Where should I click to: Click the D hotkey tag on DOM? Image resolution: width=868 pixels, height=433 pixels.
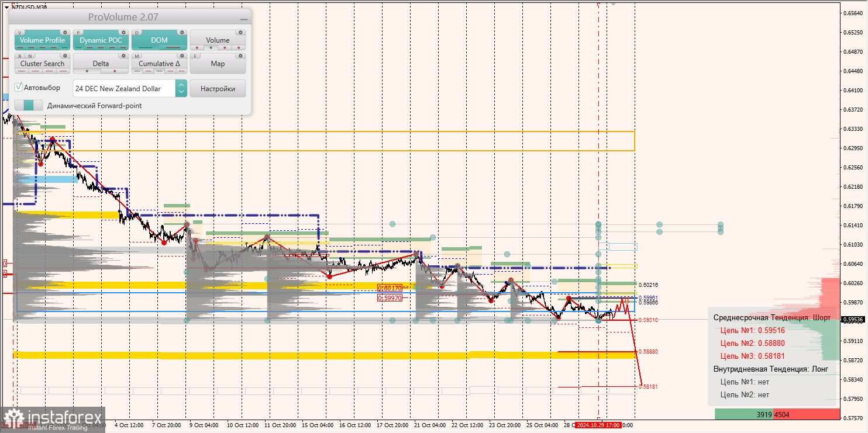137,33
